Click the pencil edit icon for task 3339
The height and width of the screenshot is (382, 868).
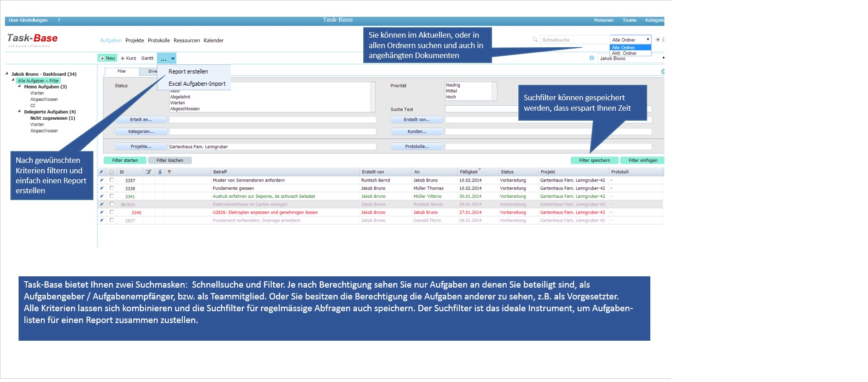click(x=102, y=188)
